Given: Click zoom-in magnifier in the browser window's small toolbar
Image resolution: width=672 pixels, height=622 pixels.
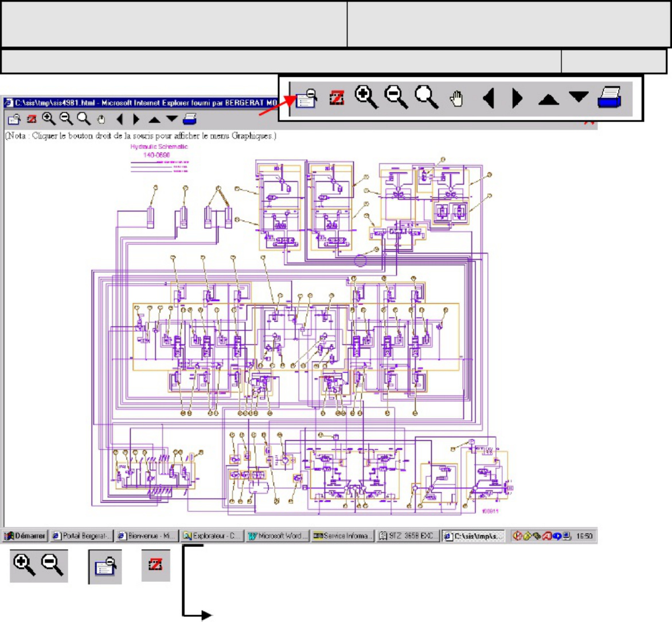Looking at the screenshot, I should click(x=49, y=119).
